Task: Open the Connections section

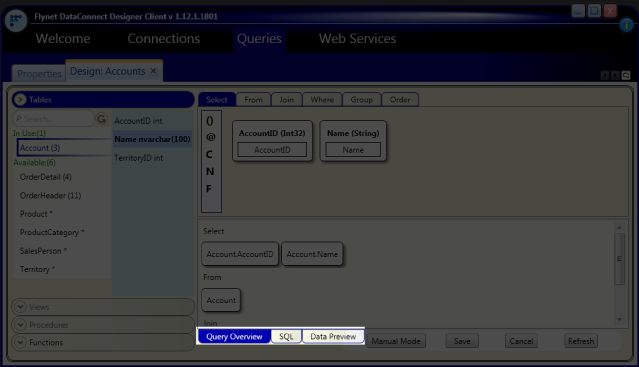Action: tap(163, 38)
